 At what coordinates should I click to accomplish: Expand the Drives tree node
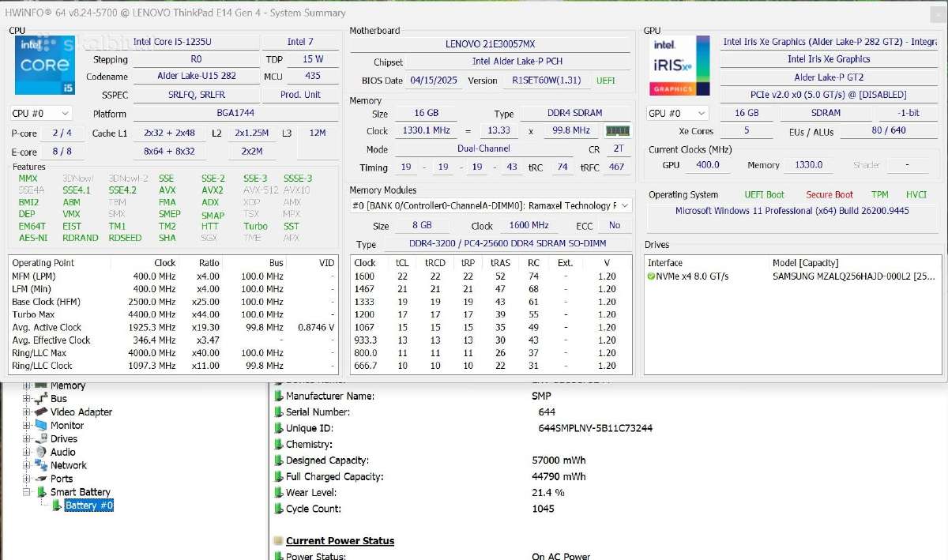[26, 438]
